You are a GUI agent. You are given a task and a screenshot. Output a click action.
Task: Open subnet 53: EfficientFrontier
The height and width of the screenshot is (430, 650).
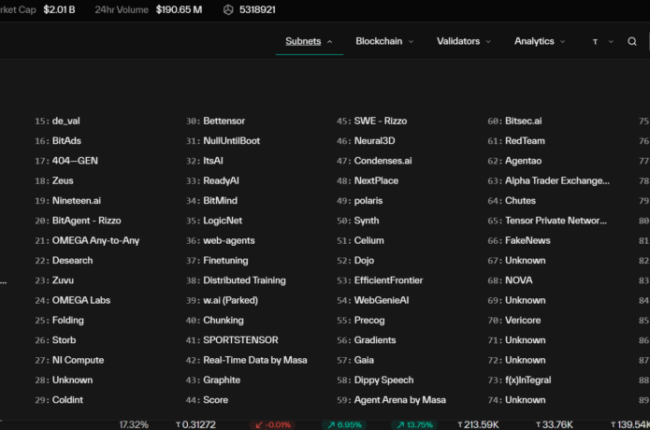tap(380, 280)
